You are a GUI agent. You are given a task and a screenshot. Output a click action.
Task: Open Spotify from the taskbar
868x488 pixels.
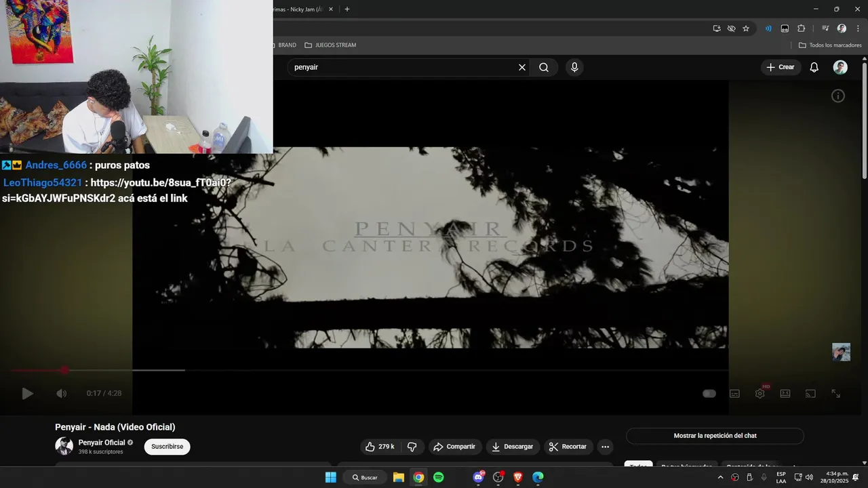pos(439,477)
